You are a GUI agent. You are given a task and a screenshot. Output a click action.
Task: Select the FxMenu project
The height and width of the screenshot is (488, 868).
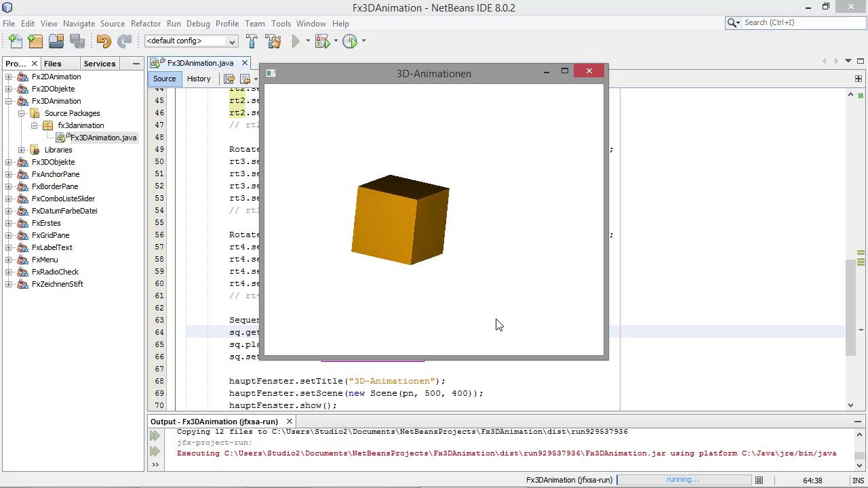tap(44, 260)
